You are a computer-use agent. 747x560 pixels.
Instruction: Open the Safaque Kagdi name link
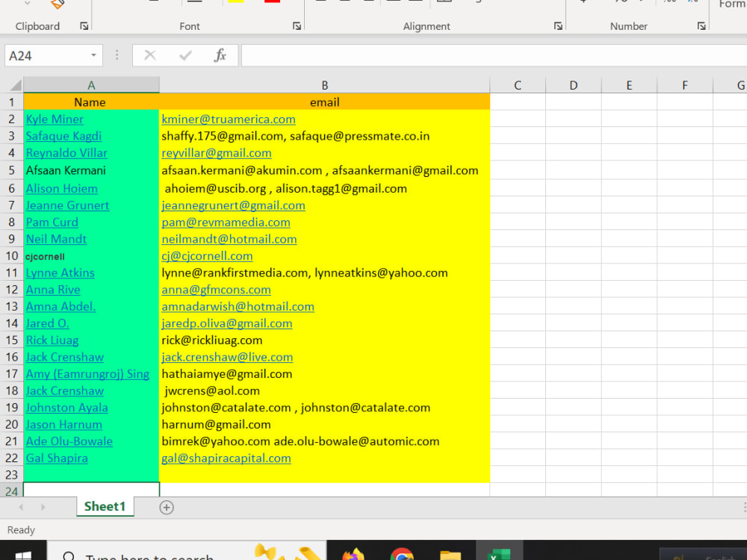[63, 136]
